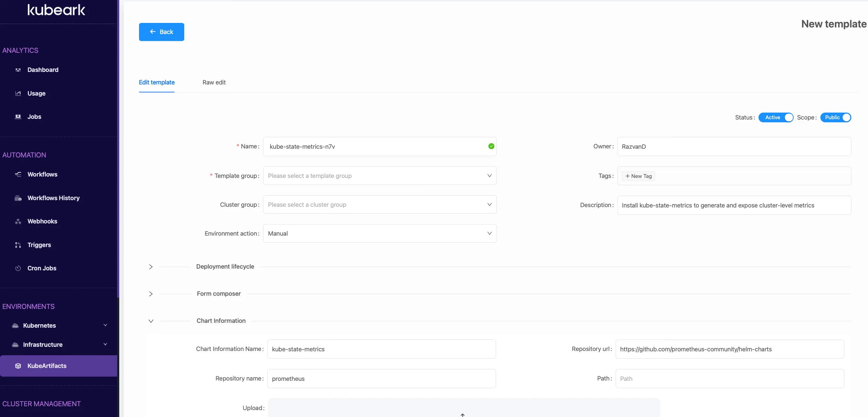Open the Cluster group dropdown
This screenshot has width=868, height=417.
tap(380, 205)
